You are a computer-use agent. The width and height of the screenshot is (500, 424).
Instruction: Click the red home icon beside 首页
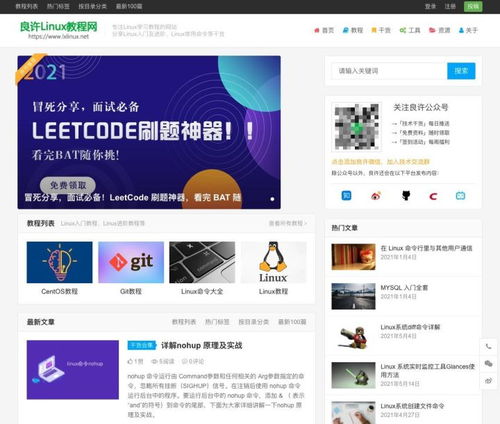[317, 30]
